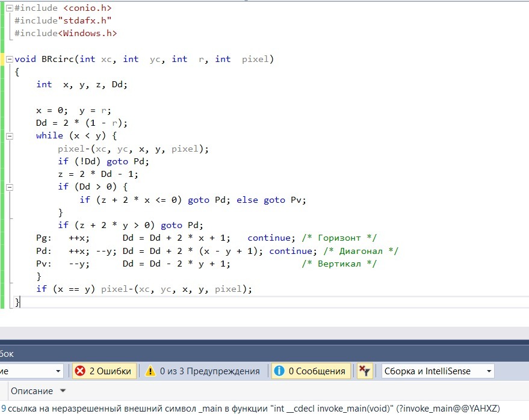Click the pixel parameter in function signature
This screenshot has width=529, height=420.
[x=255, y=60]
